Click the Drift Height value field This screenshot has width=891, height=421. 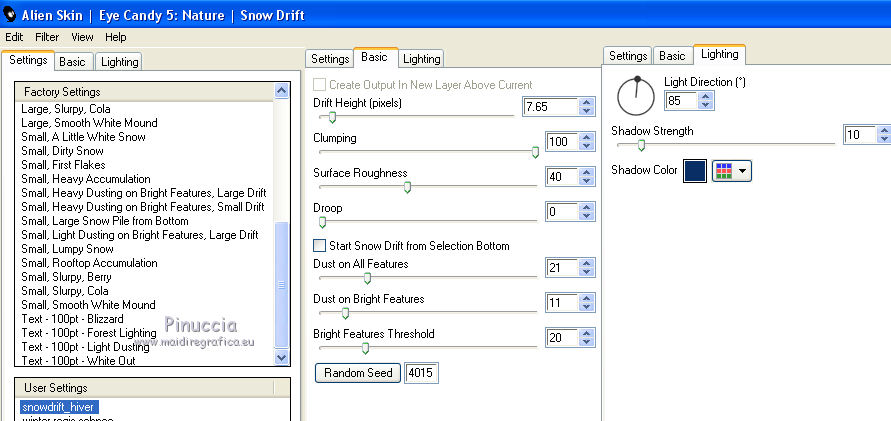(550, 106)
